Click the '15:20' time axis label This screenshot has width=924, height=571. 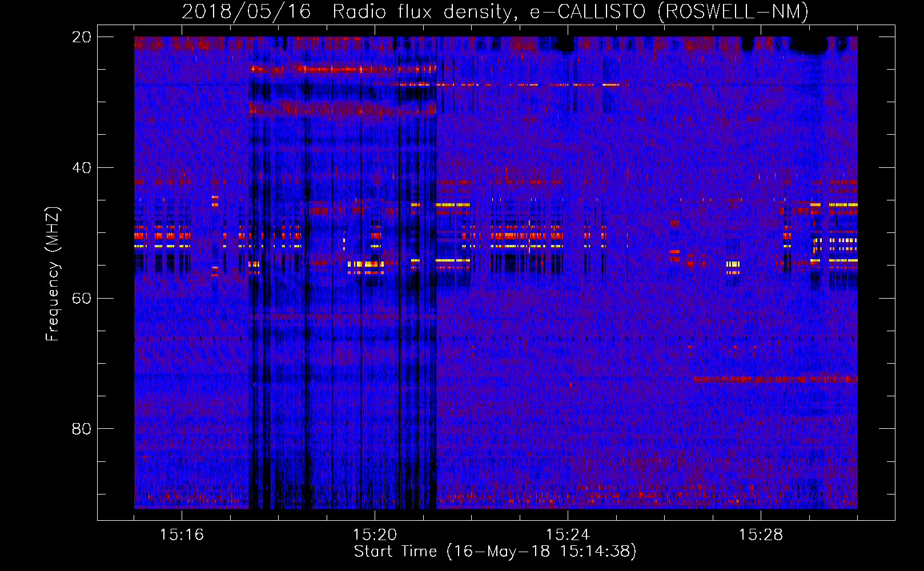tap(375, 535)
